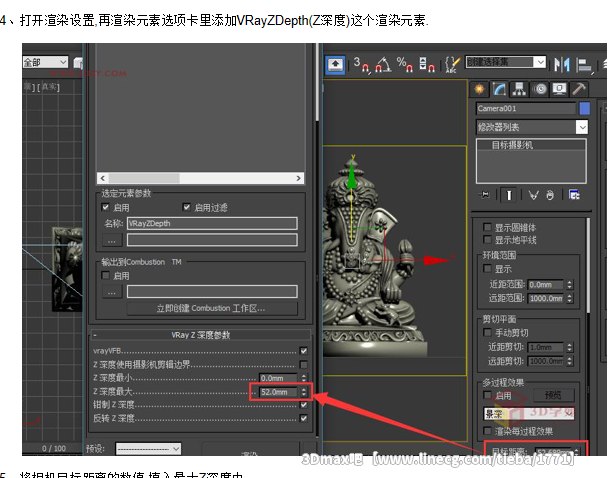Click the keyboard shortcut override toggle icon
This screenshot has height=478, width=614.
[335, 64]
